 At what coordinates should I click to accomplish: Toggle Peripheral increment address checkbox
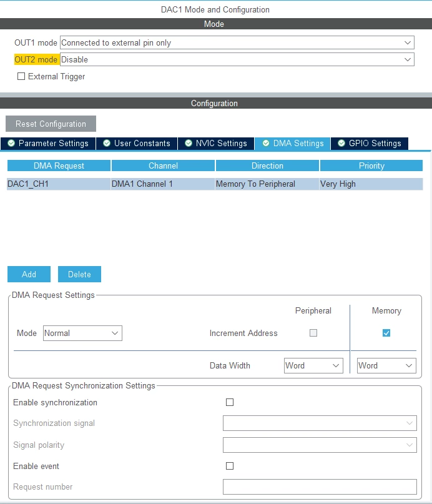tap(313, 333)
